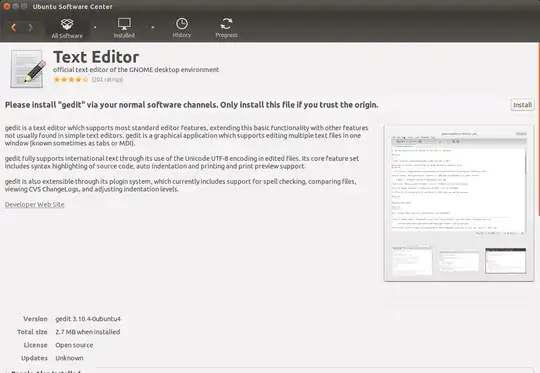
Task: Go forward with the right arrow
Action: (30, 27)
